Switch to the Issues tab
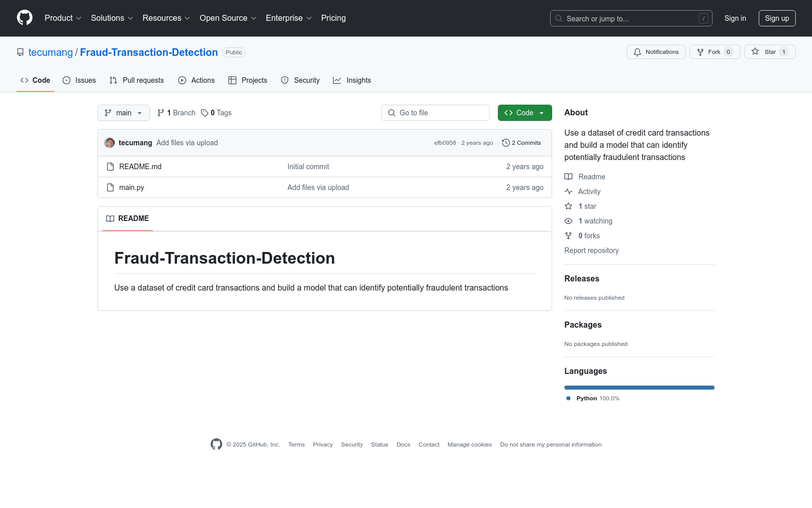 pos(79,80)
